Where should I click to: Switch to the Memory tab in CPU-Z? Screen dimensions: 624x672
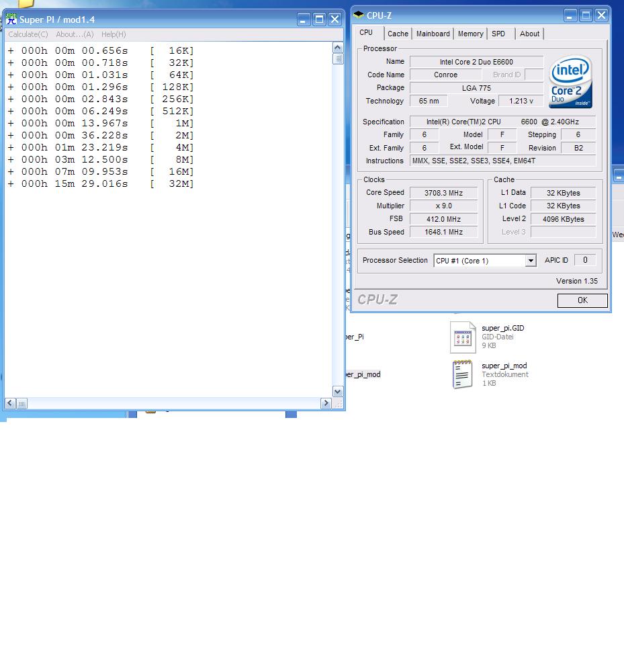470,34
